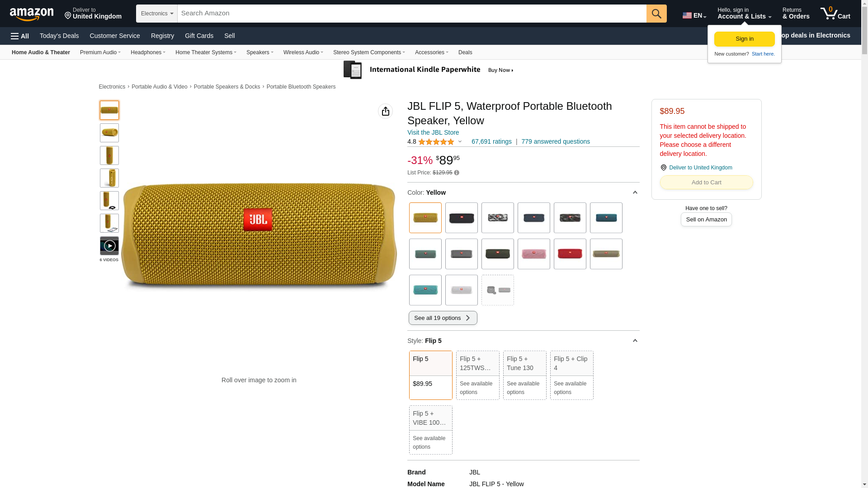Viewport: 868px width, 488px height.
Task: Collapse the Color section chevron
Action: [635, 193]
